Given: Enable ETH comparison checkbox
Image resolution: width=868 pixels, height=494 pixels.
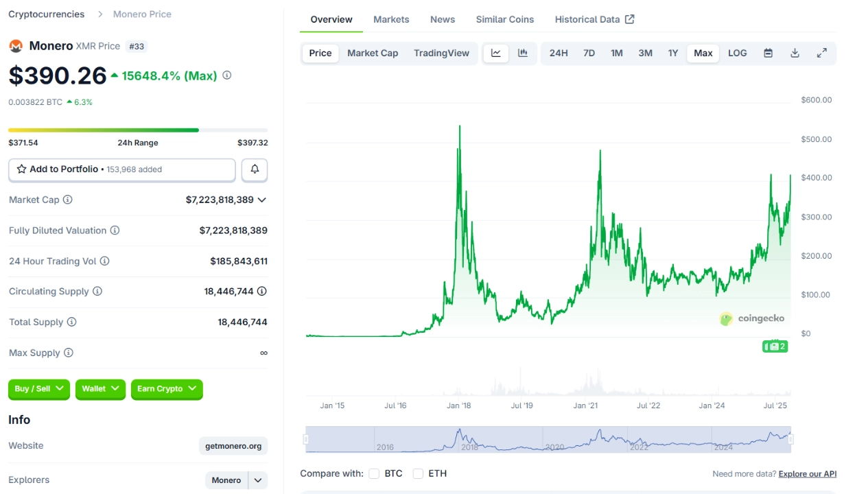Looking at the screenshot, I should tap(418, 473).
